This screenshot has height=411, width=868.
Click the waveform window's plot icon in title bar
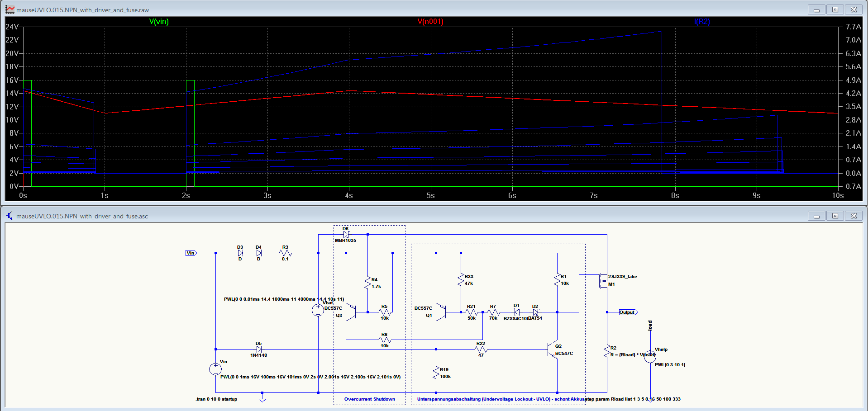pyautogui.click(x=10, y=9)
